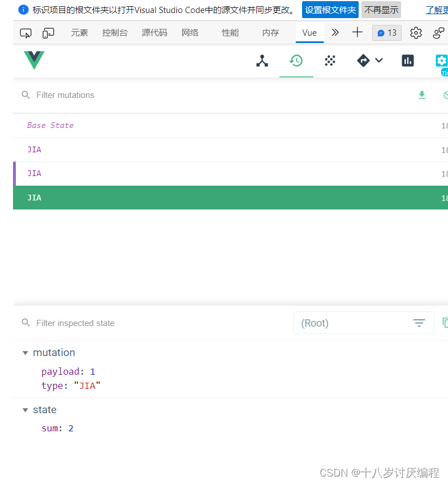Switch to the 源代码 tab
Image resolution: width=448 pixels, height=484 pixels.
pyautogui.click(x=154, y=33)
